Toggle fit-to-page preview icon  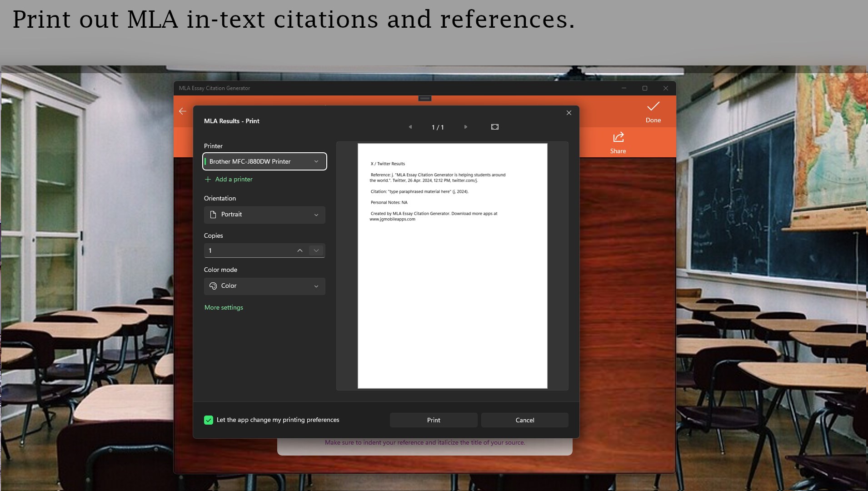(495, 127)
